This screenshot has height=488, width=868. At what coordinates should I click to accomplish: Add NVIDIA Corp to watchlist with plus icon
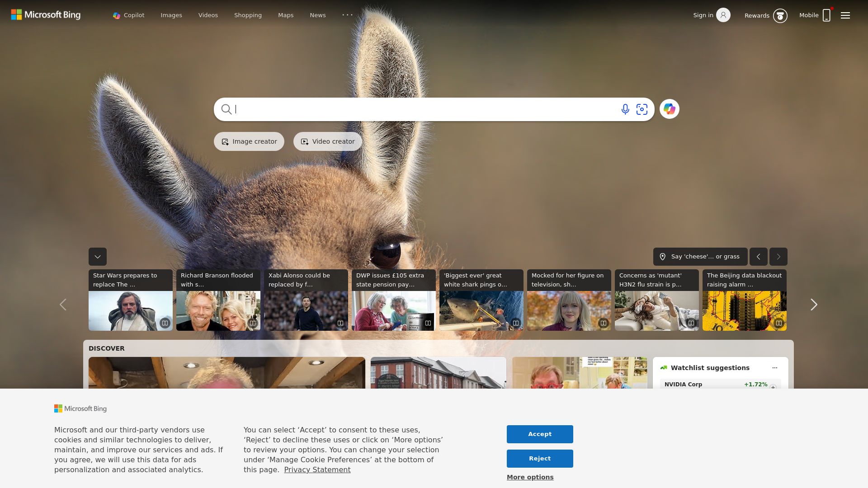coord(773,387)
